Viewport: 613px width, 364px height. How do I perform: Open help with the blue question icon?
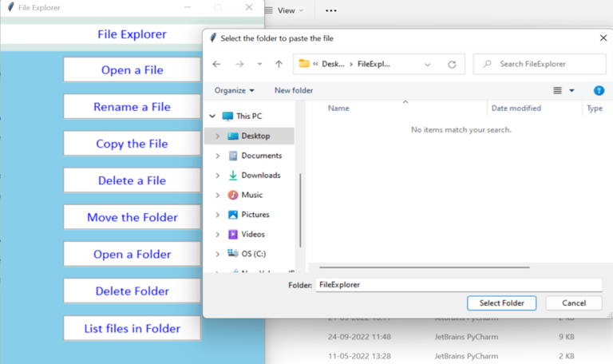coord(599,91)
